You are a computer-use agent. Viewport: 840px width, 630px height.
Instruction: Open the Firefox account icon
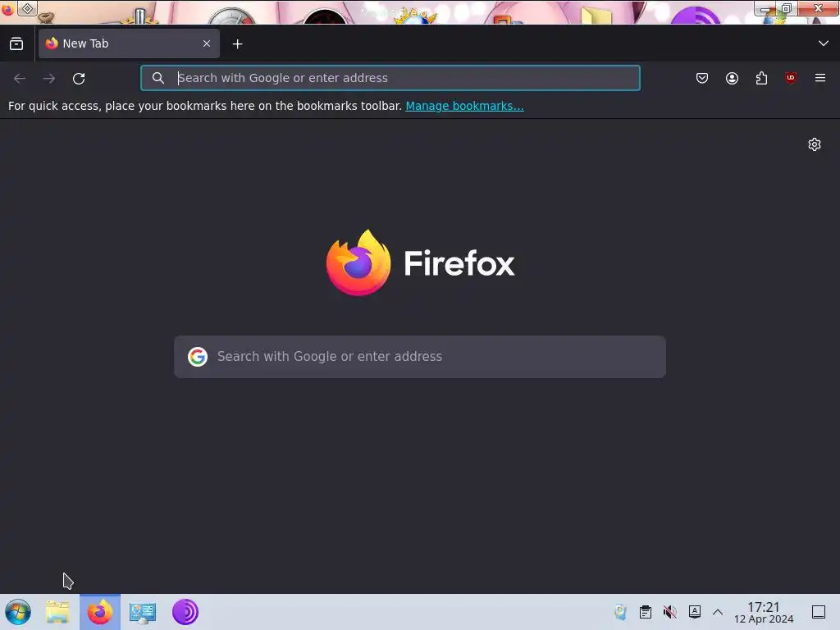click(x=732, y=78)
